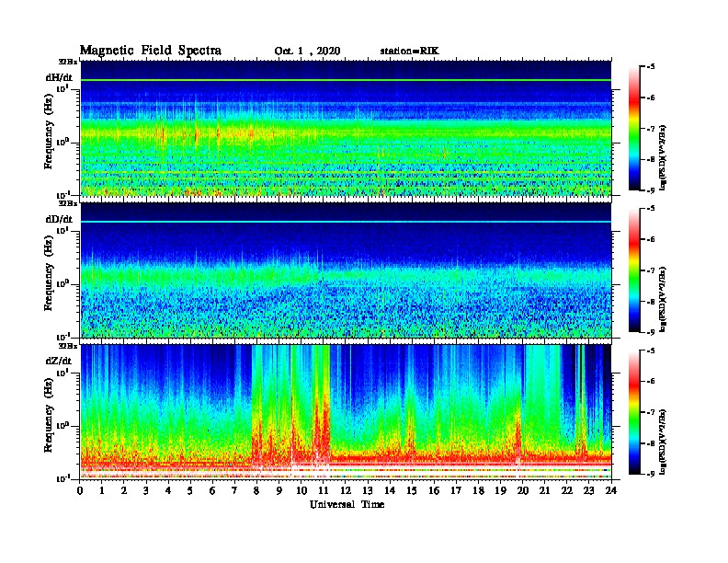The image size is (728, 563).
Task: Click the hour '3' tick label
Action: [x=146, y=491]
